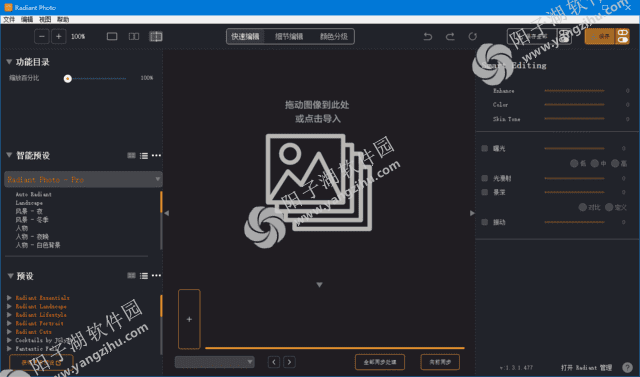Click the reset circular arrow icon

point(473,37)
